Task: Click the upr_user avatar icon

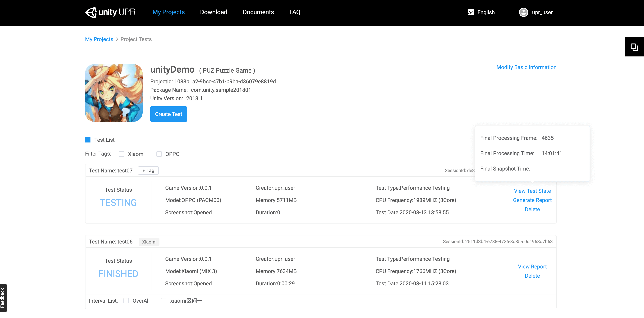Action: coord(523,12)
